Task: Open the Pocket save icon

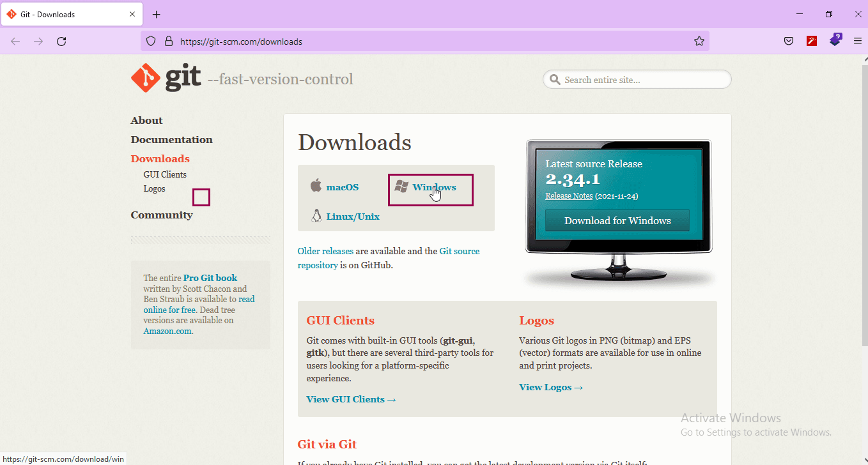Action: tap(789, 42)
